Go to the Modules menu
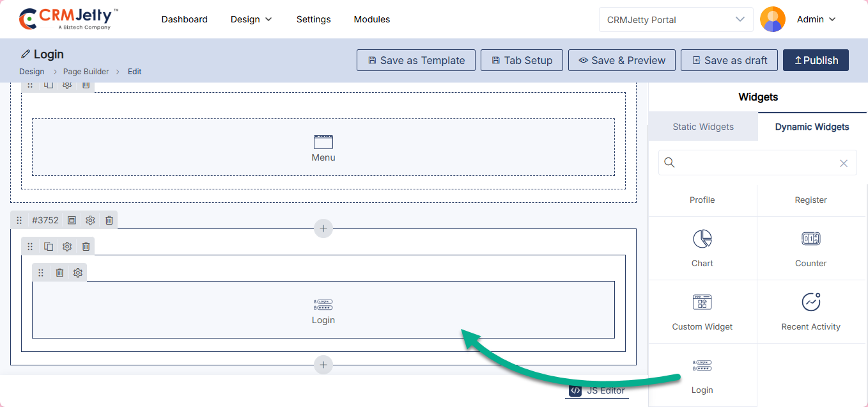 [372, 19]
